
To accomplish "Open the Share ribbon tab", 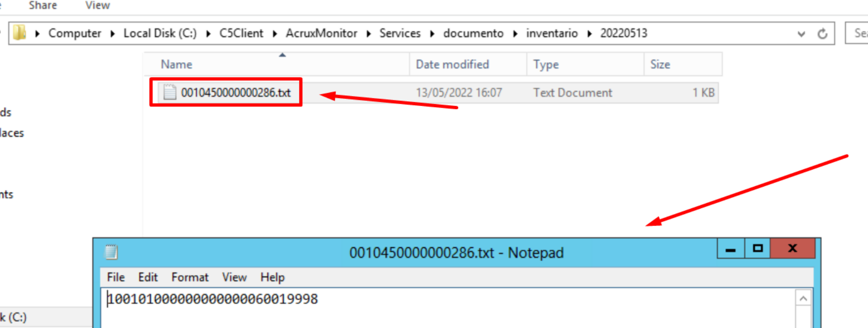I will 43,5.
